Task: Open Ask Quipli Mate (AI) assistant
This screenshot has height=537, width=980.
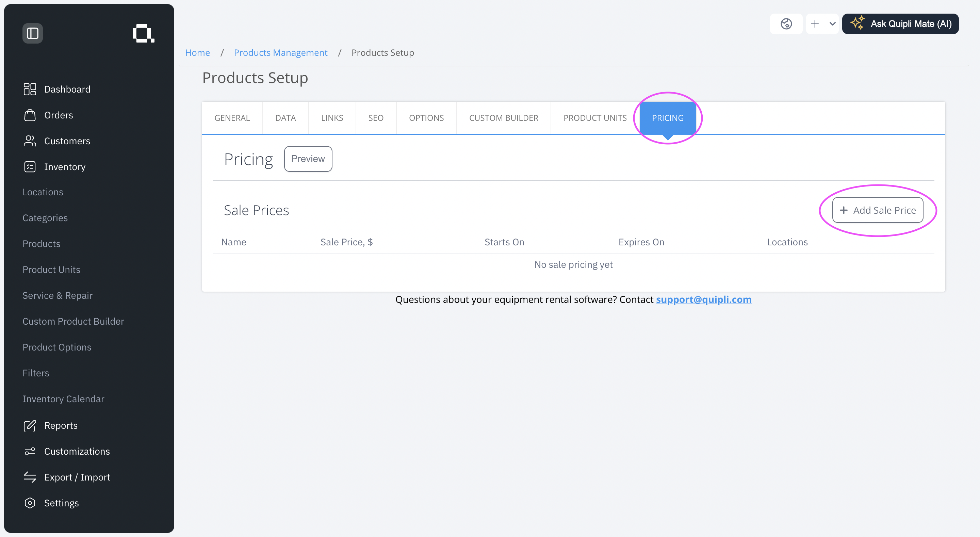Action: tap(900, 23)
